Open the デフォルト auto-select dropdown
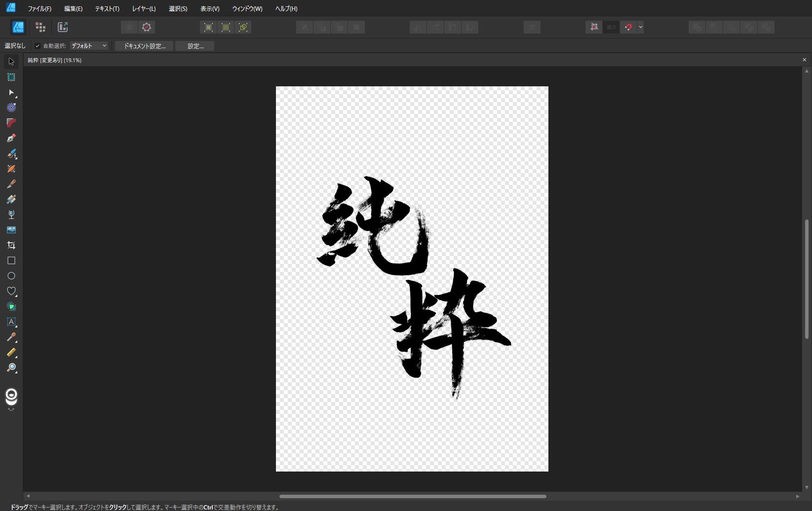 click(x=89, y=46)
